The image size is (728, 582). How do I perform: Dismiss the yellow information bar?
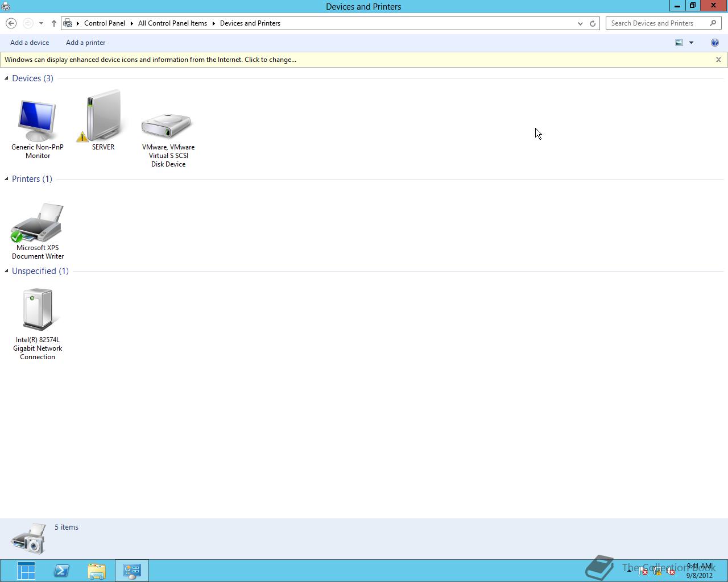718,60
